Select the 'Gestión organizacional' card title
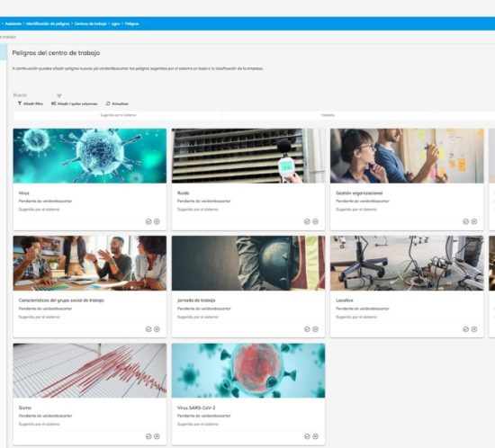This screenshot has width=495, height=448. 359,193
